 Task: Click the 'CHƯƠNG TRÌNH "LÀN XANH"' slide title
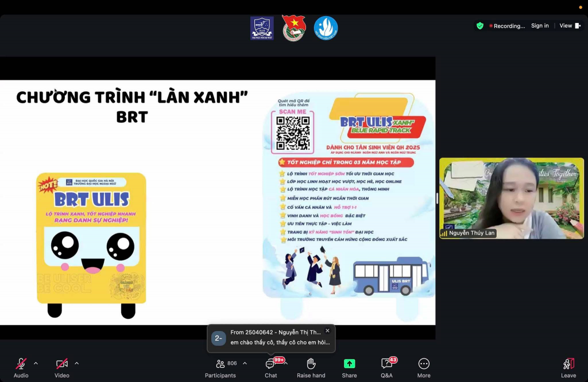pyautogui.click(x=132, y=98)
